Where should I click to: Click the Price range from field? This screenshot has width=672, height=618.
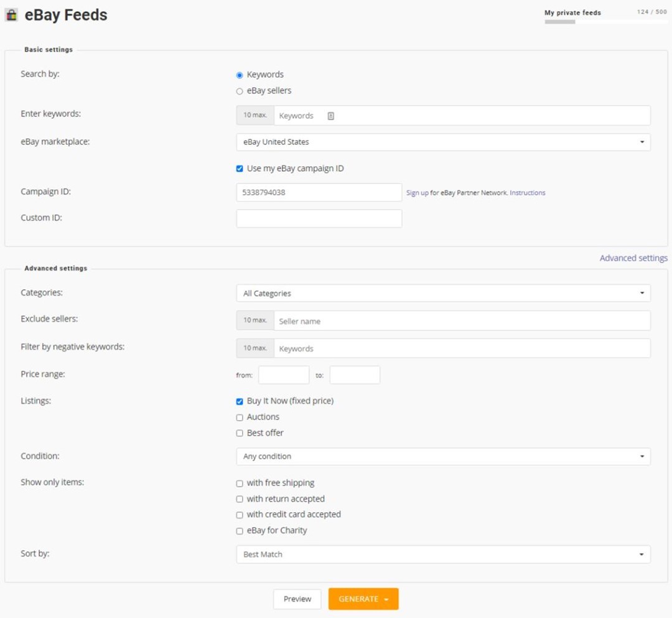[284, 375]
